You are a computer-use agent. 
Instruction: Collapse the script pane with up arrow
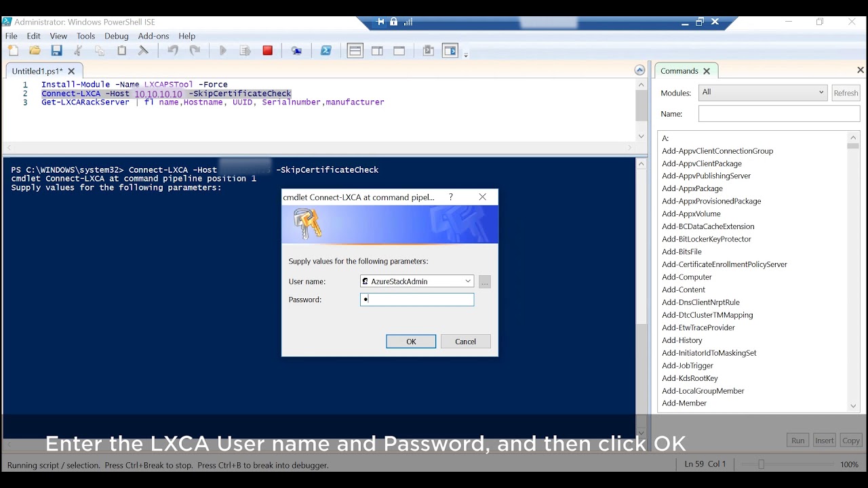(x=639, y=70)
